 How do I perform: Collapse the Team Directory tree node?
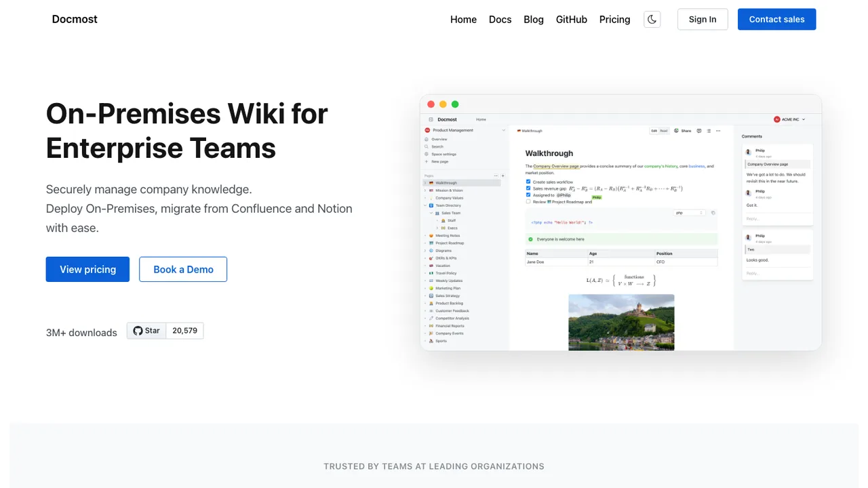[425, 205]
